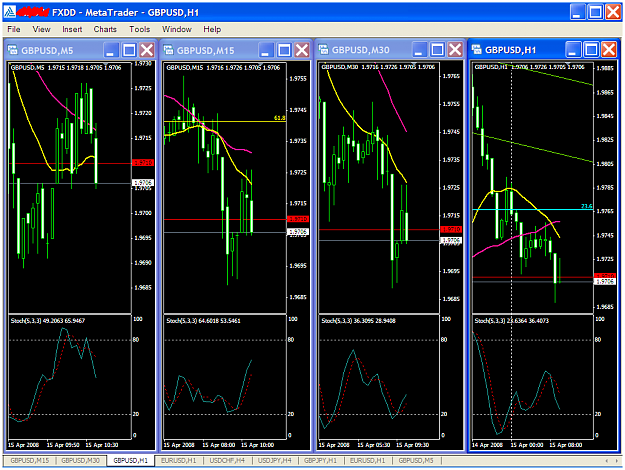Switch to the USDCHF,H4 bottom tab
625x470 pixels.
[227, 460]
